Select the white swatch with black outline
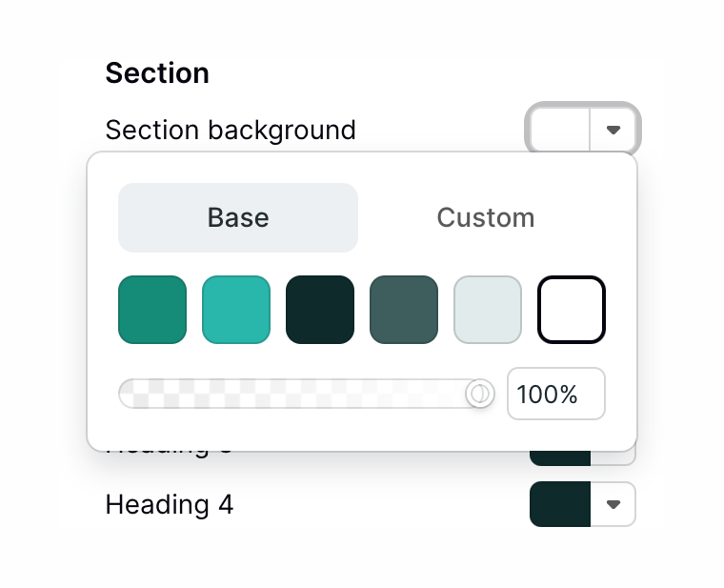Image resolution: width=724 pixels, height=588 pixels. point(572,310)
